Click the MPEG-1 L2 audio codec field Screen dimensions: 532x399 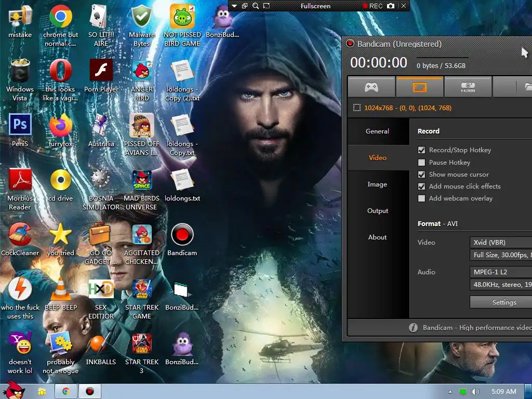click(501, 272)
